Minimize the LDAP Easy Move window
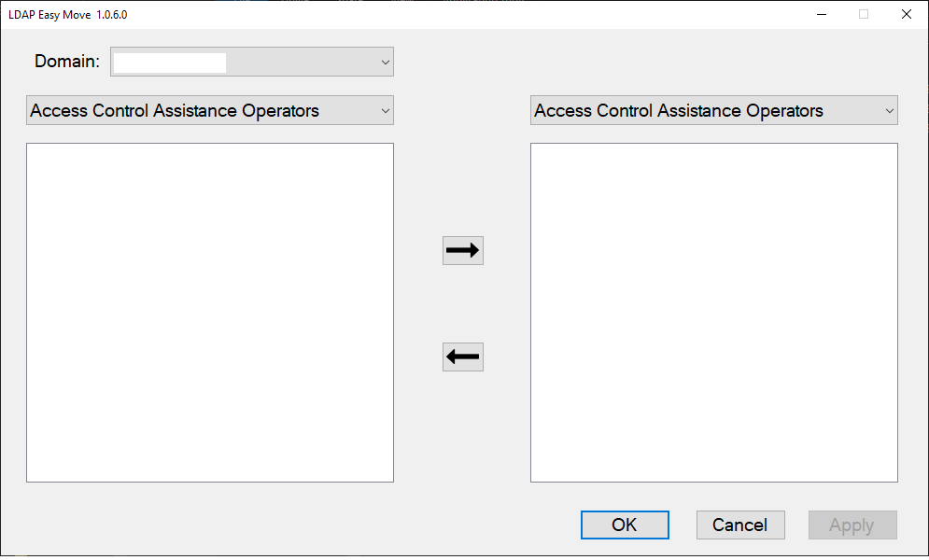The image size is (929, 560). (x=820, y=14)
